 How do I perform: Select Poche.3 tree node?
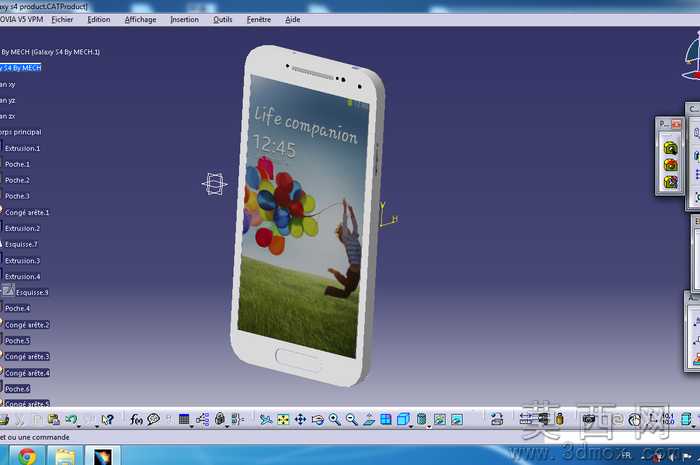click(x=17, y=196)
